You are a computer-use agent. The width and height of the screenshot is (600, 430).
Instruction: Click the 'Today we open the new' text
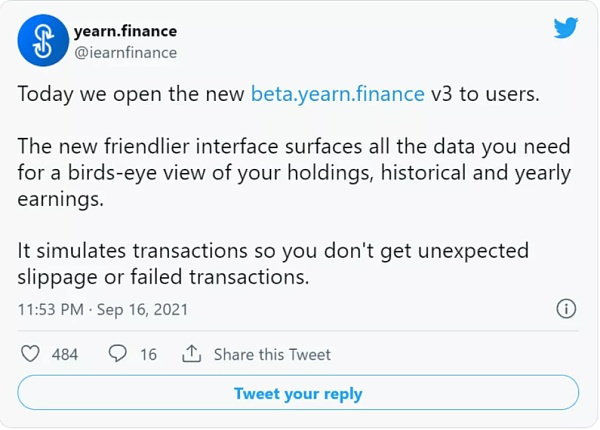pyautogui.click(x=131, y=94)
